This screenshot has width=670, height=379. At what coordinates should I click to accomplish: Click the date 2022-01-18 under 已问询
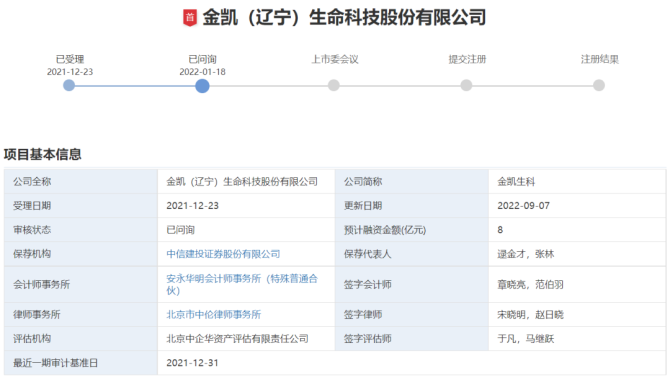click(x=202, y=72)
